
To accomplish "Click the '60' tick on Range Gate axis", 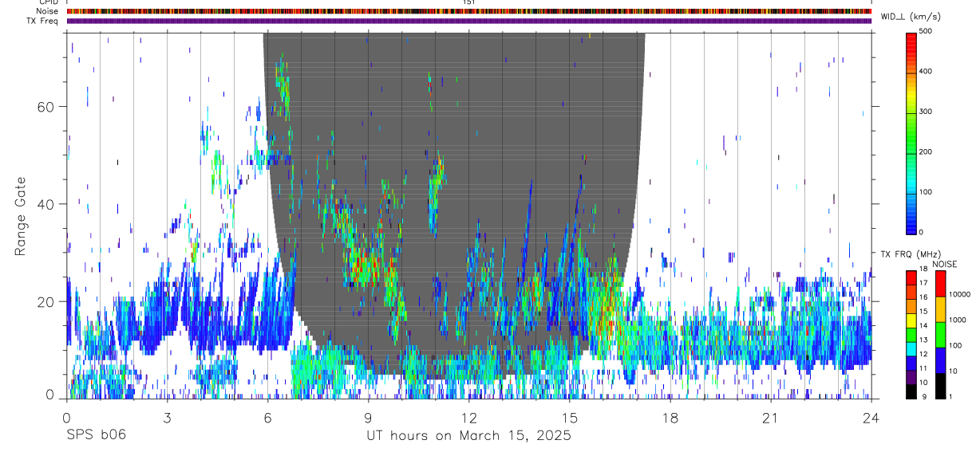I will (46, 107).
